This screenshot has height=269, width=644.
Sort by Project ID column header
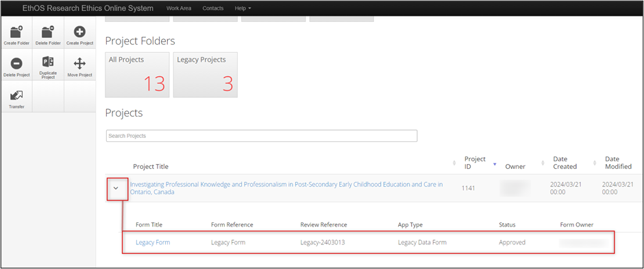tap(475, 163)
